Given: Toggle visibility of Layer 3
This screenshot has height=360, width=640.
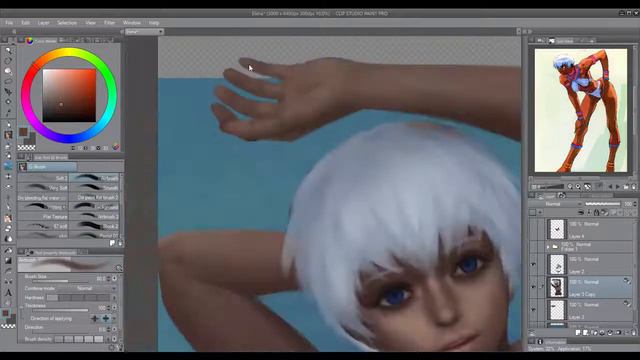Looking at the screenshot, I should point(533,310).
